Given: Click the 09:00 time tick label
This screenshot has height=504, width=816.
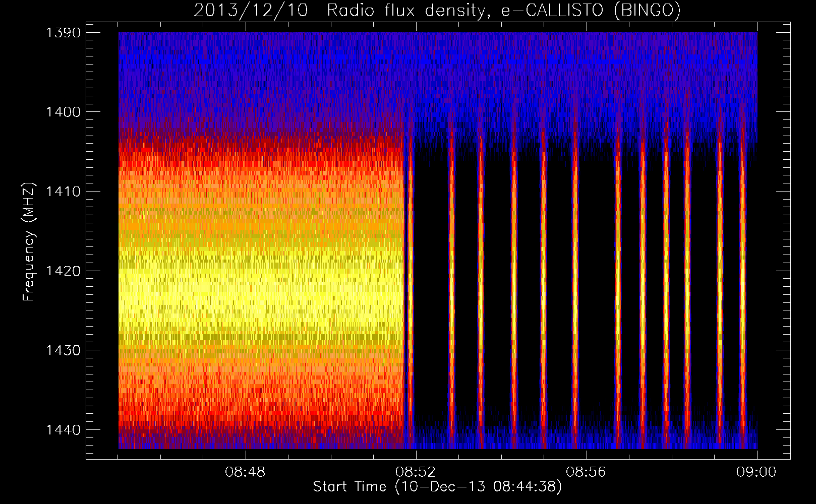Looking at the screenshot, I should pyautogui.click(x=756, y=472).
